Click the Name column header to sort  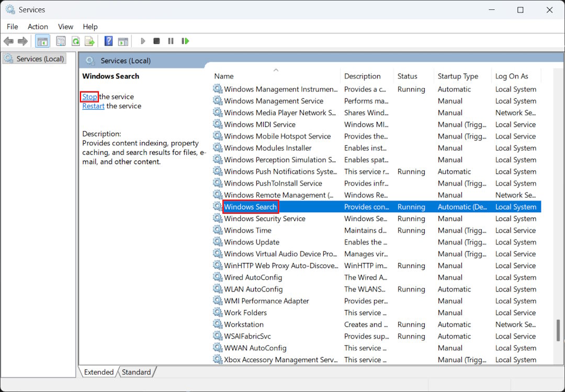coord(224,76)
